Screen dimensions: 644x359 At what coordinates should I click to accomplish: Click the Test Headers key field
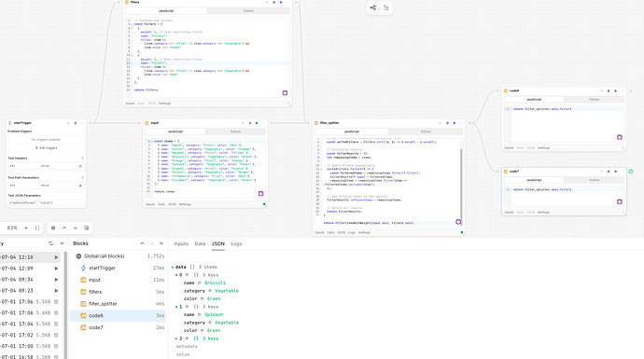point(23,166)
